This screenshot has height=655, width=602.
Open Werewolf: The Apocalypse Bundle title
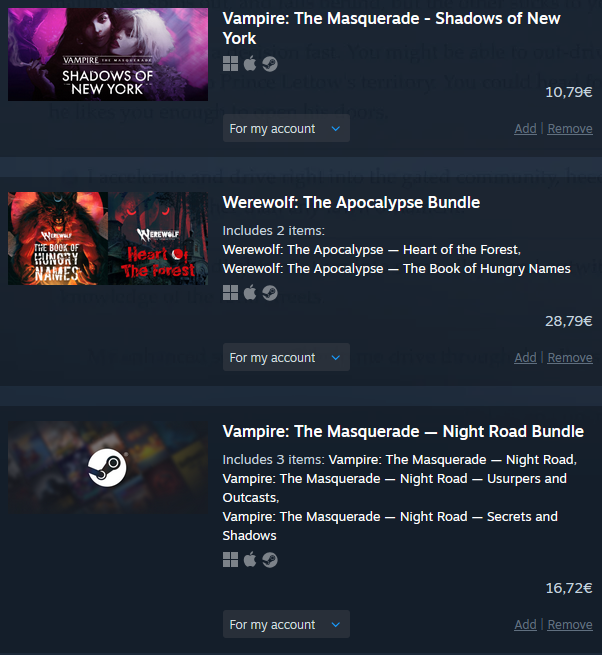point(351,203)
